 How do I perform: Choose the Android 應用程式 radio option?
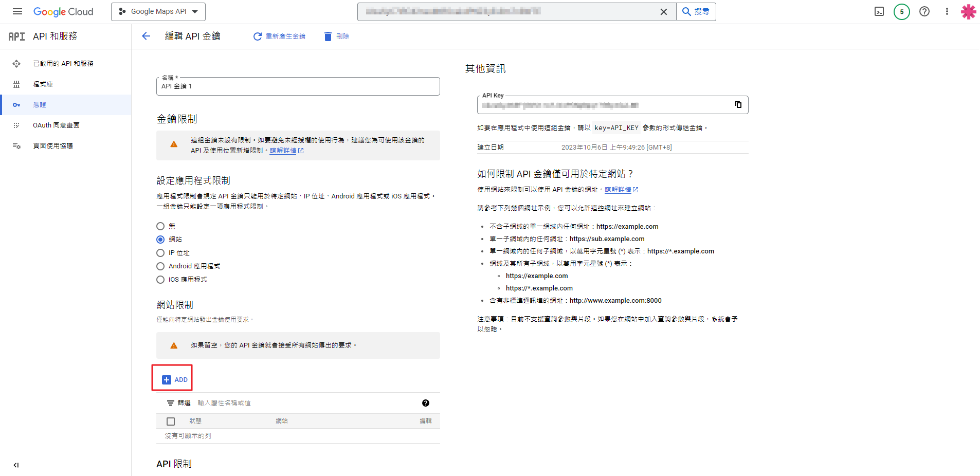click(x=160, y=266)
